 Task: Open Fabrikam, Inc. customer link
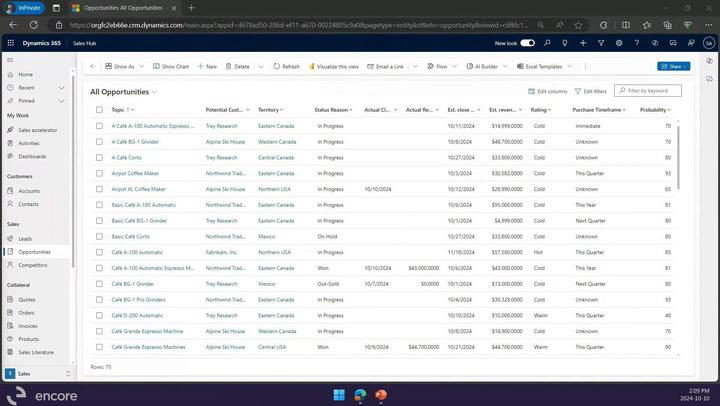[x=221, y=252]
